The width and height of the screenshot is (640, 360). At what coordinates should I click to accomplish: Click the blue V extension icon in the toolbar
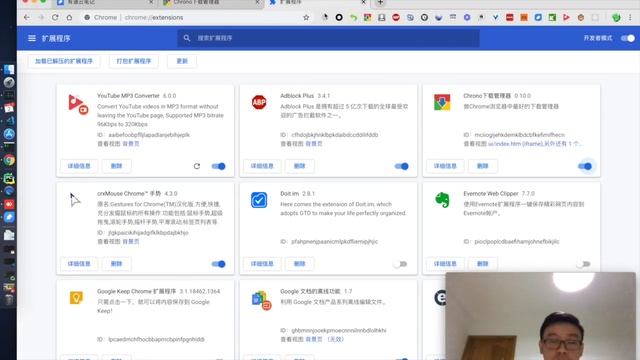pyautogui.click(x=495, y=18)
